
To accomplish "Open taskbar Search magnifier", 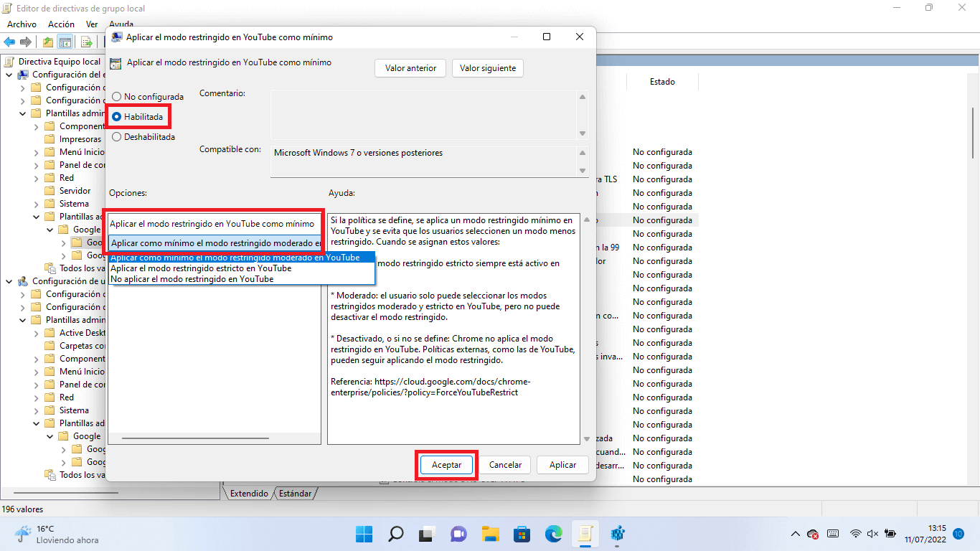I will tap(395, 534).
